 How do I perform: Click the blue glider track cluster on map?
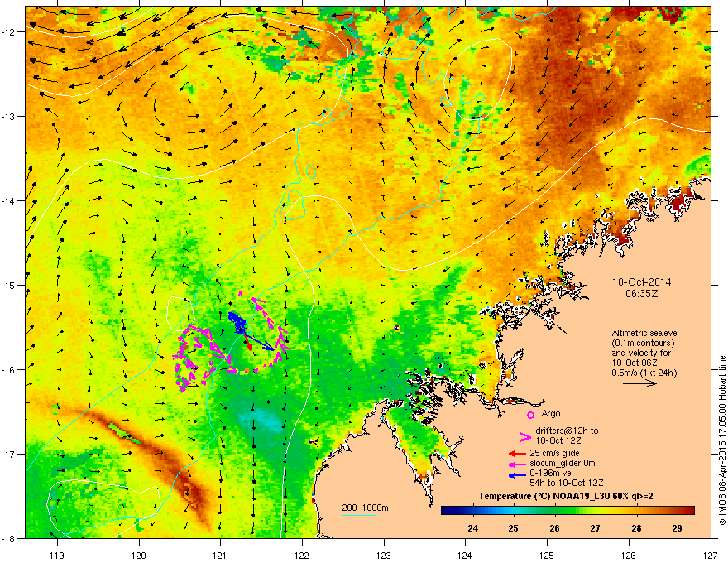tap(237, 322)
